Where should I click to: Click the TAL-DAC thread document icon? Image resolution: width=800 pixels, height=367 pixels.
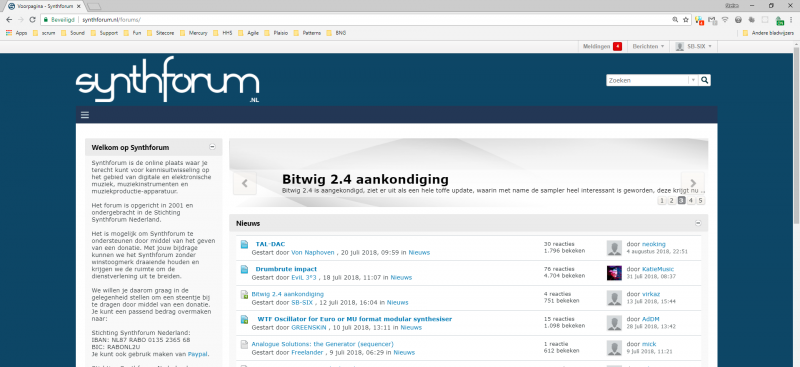(x=244, y=244)
